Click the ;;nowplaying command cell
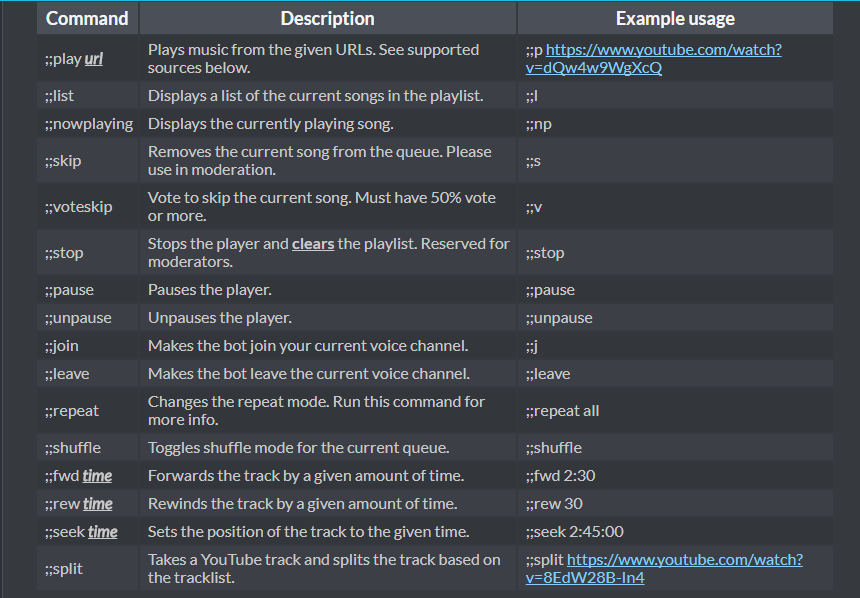 88,124
